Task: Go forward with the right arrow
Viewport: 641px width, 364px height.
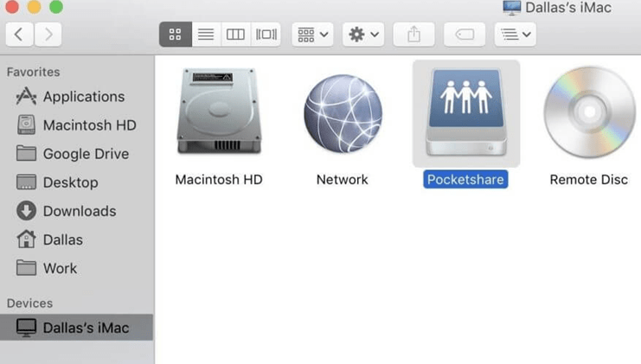Action: 48,35
